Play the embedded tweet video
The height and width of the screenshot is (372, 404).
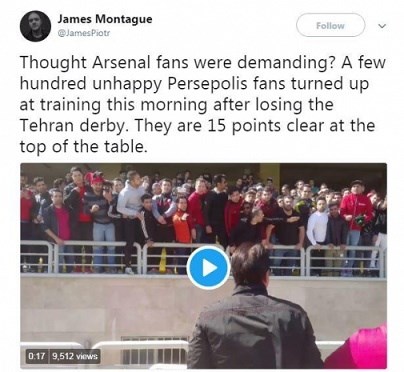(208, 268)
